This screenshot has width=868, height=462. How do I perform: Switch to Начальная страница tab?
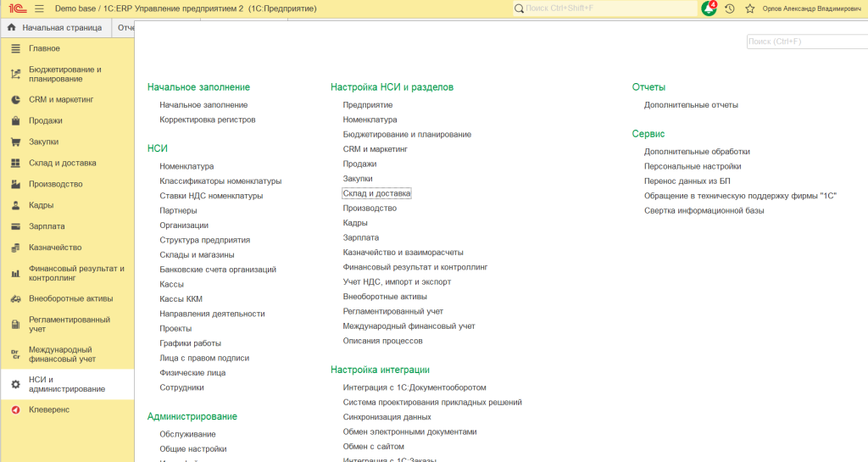(x=55, y=28)
